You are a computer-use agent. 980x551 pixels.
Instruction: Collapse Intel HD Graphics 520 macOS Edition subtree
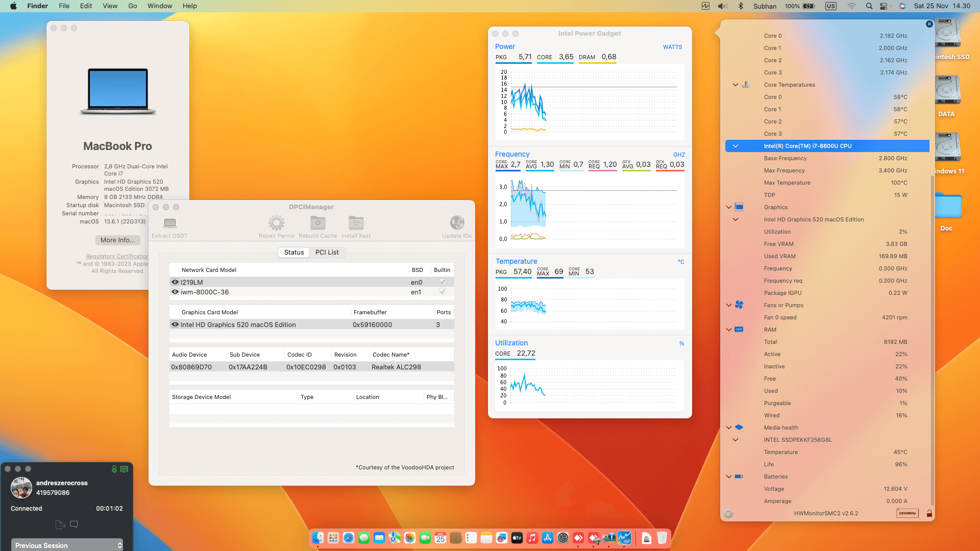[x=735, y=219]
